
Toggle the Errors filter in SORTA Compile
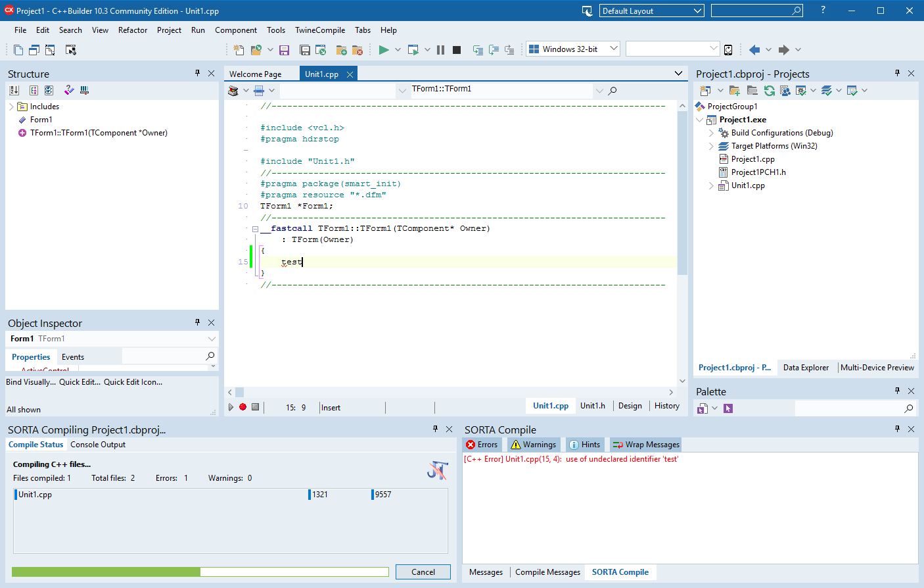(x=482, y=445)
